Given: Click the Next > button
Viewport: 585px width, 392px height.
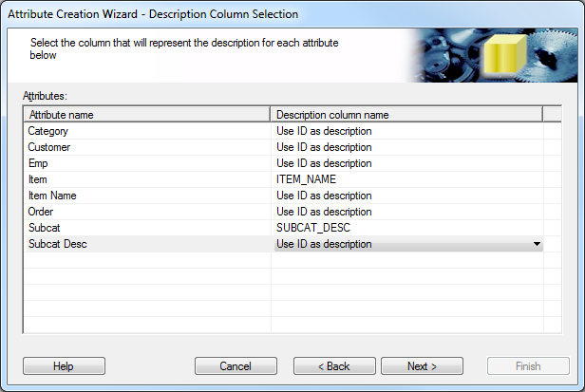Looking at the screenshot, I should click(422, 365).
